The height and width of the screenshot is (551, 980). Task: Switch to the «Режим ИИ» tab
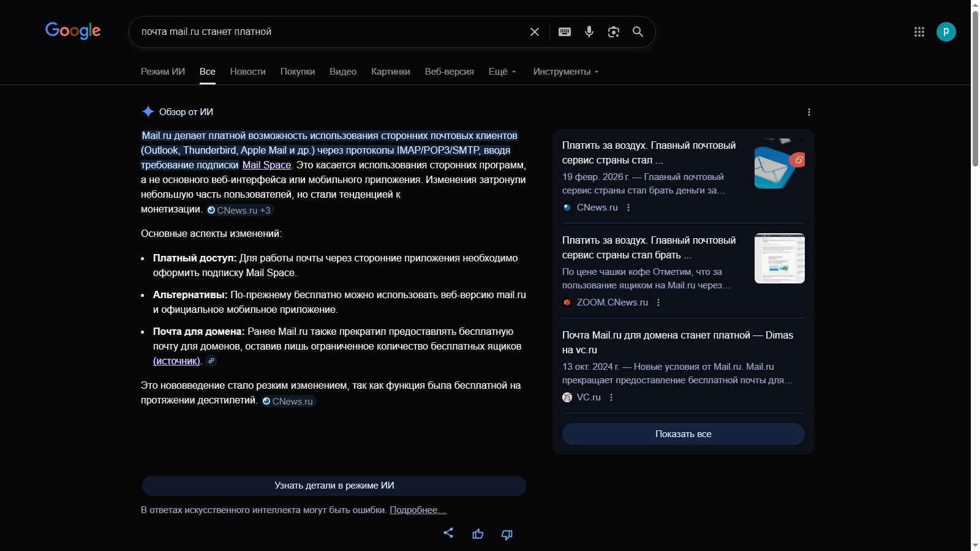[163, 72]
